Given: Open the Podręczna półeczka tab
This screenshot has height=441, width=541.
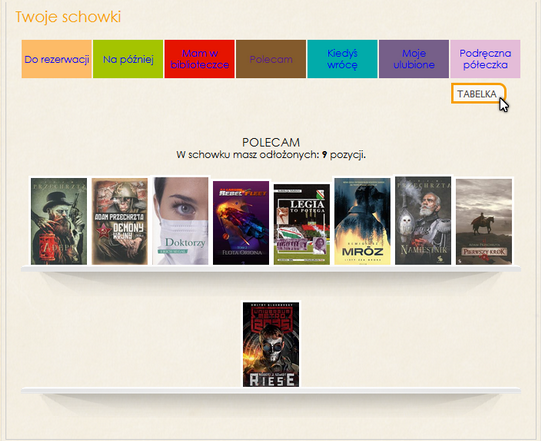Looking at the screenshot, I should click(485, 59).
